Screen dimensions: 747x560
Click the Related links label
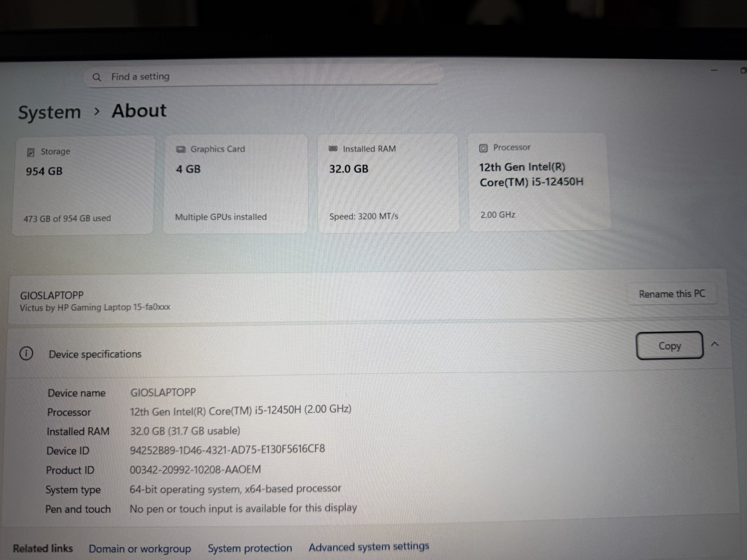tap(43, 548)
